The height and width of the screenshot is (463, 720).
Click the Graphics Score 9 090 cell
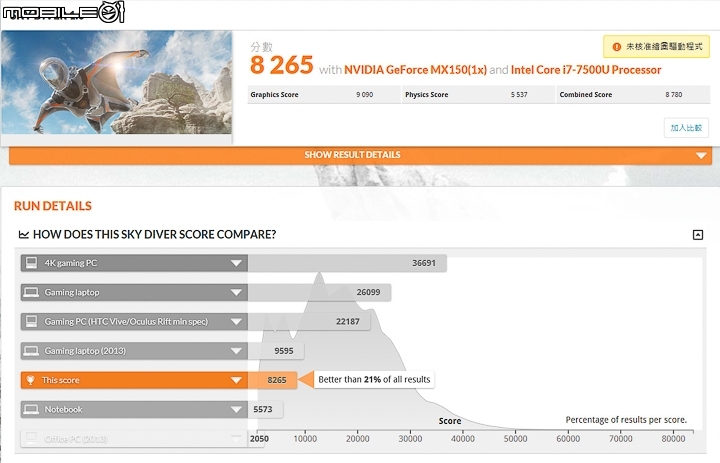click(x=324, y=95)
